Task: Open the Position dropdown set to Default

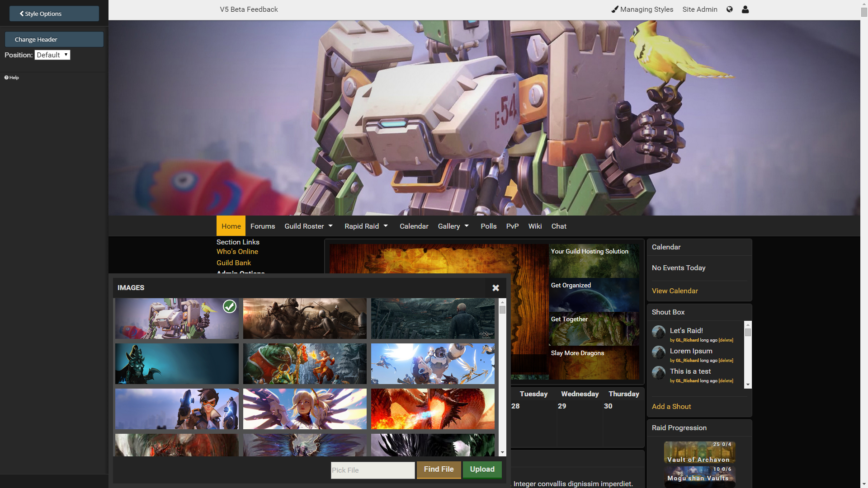Action: pyautogui.click(x=52, y=55)
